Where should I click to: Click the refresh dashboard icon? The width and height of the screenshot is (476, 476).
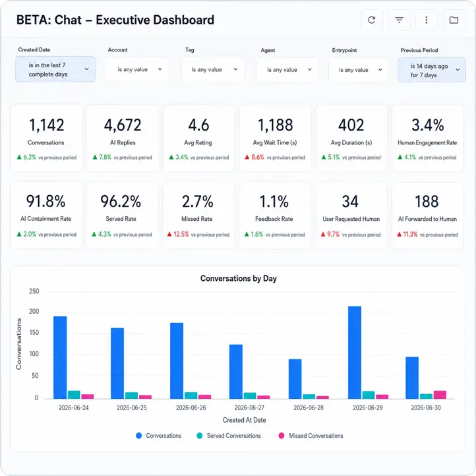click(372, 20)
